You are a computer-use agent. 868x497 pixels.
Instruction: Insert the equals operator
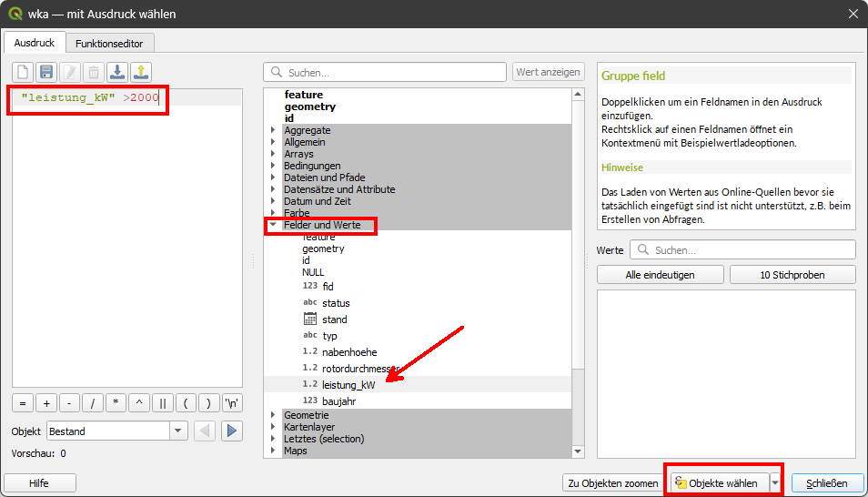(23, 403)
